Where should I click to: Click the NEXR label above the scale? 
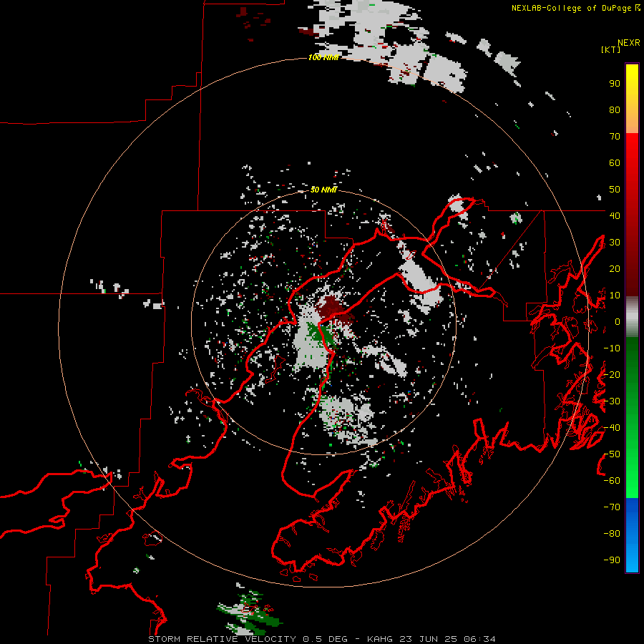pyautogui.click(x=629, y=43)
